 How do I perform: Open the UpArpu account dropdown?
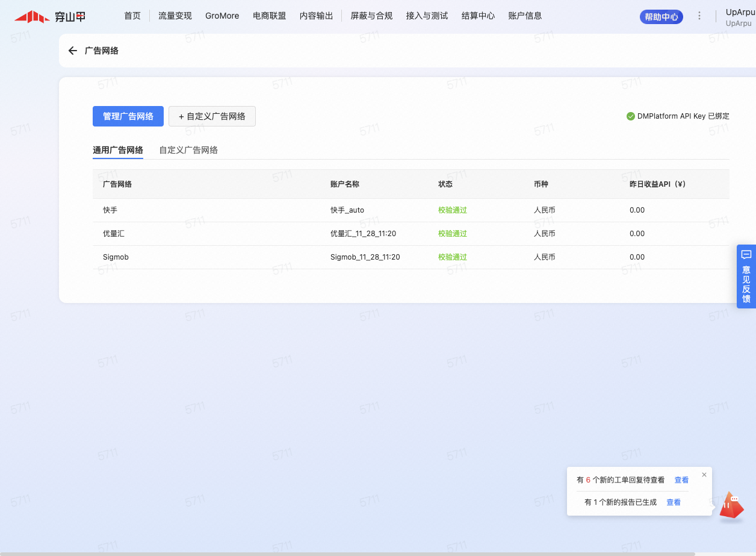coord(740,17)
